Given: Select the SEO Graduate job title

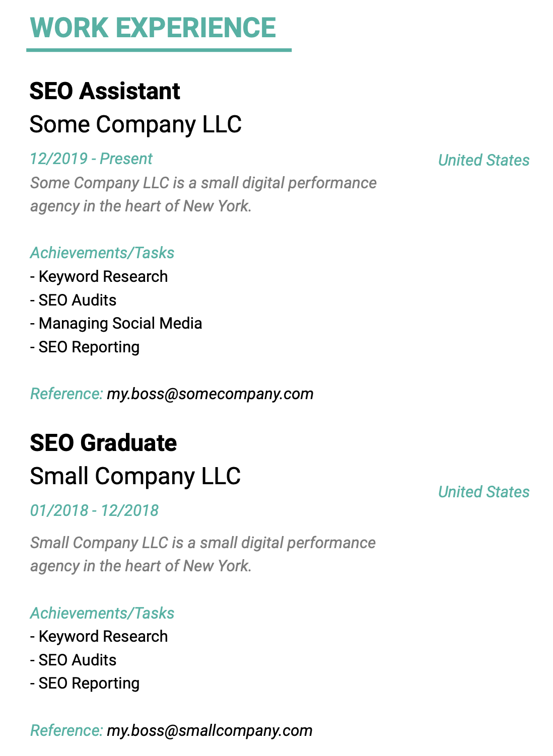Looking at the screenshot, I should tap(103, 443).
